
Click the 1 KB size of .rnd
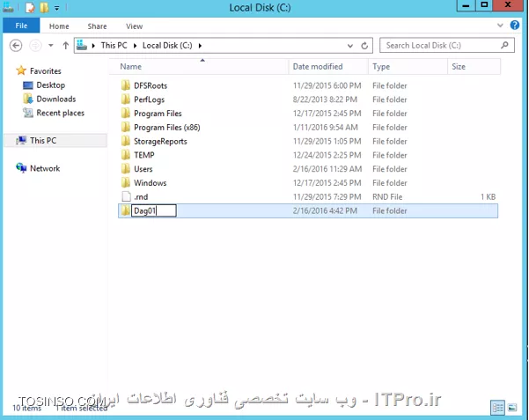click(488, 196)
